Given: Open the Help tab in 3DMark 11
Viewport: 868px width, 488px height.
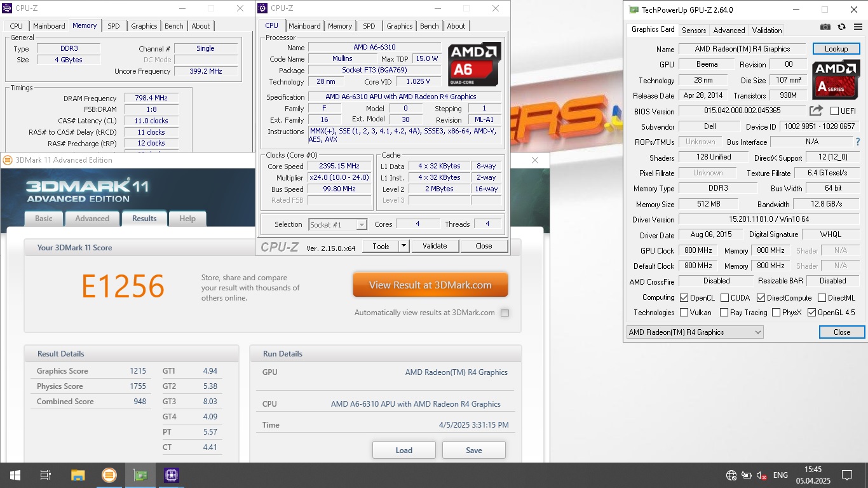Looking at the screenshot, I should pyautogui.click(x=187, y=218).
